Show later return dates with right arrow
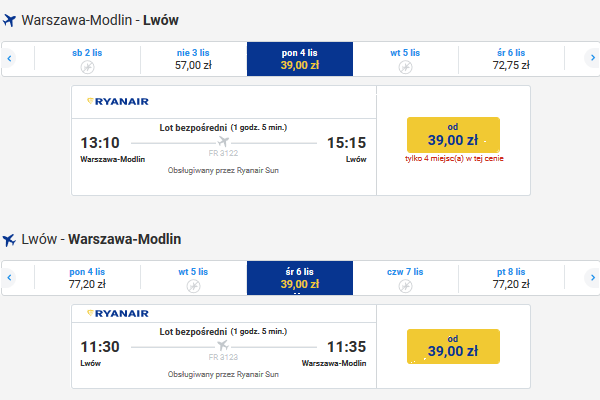The width and height of the screenshot is (600, 400). [592, 277]
